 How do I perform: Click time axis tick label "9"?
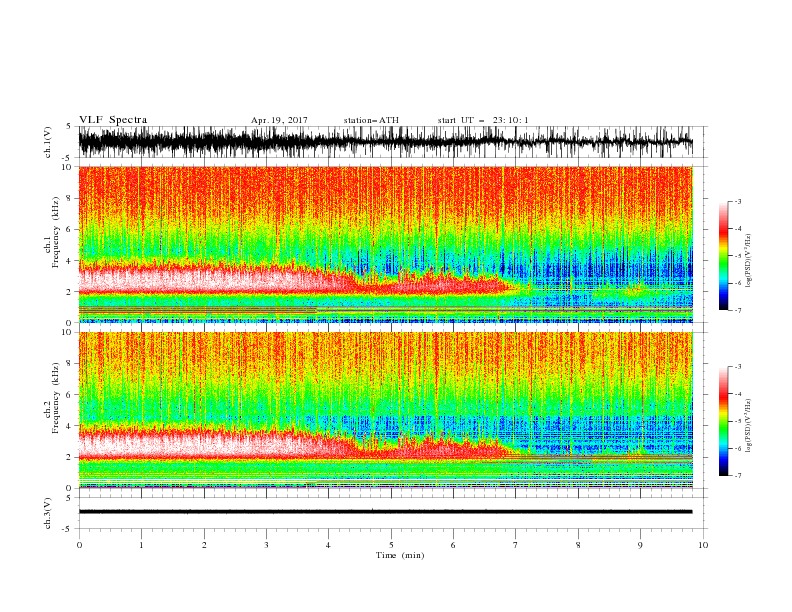point(640,545)
